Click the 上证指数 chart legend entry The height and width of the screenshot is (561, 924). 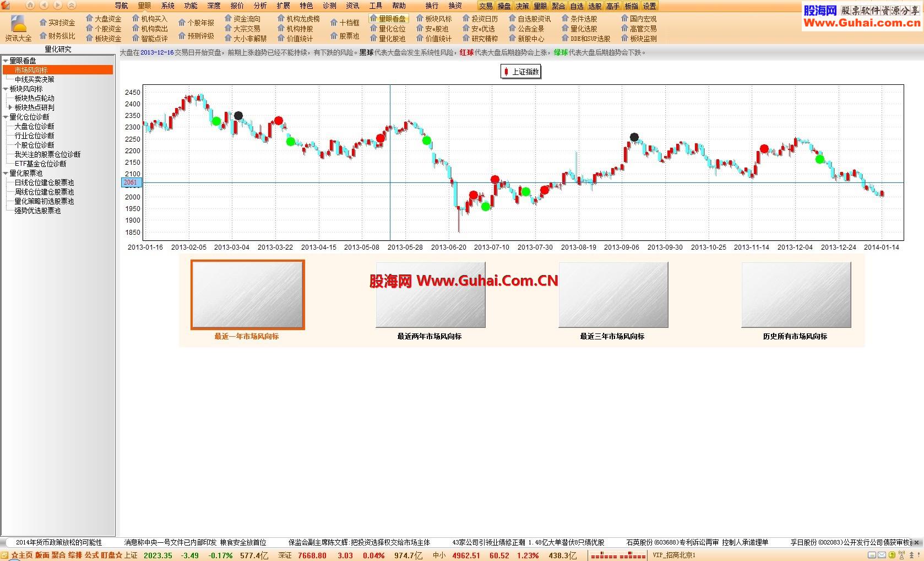pos(521,72)
